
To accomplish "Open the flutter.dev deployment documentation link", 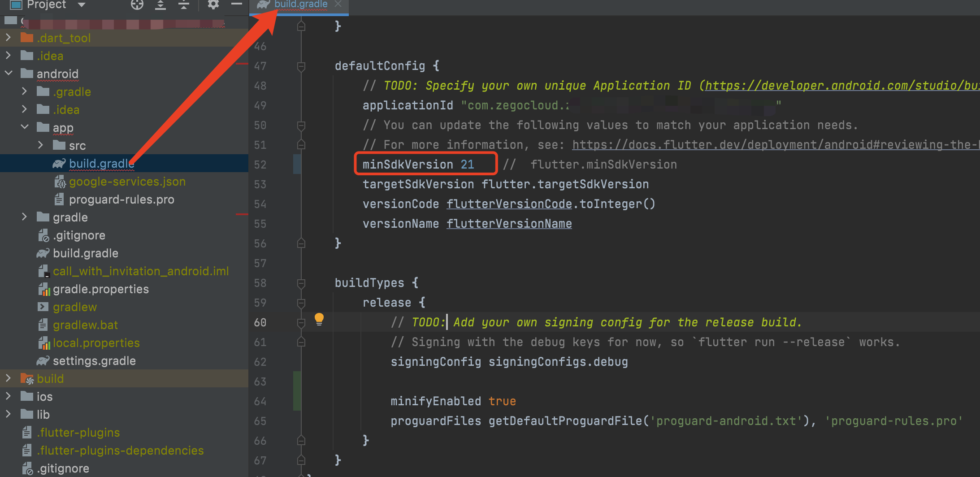I will [x=762, y=144].
